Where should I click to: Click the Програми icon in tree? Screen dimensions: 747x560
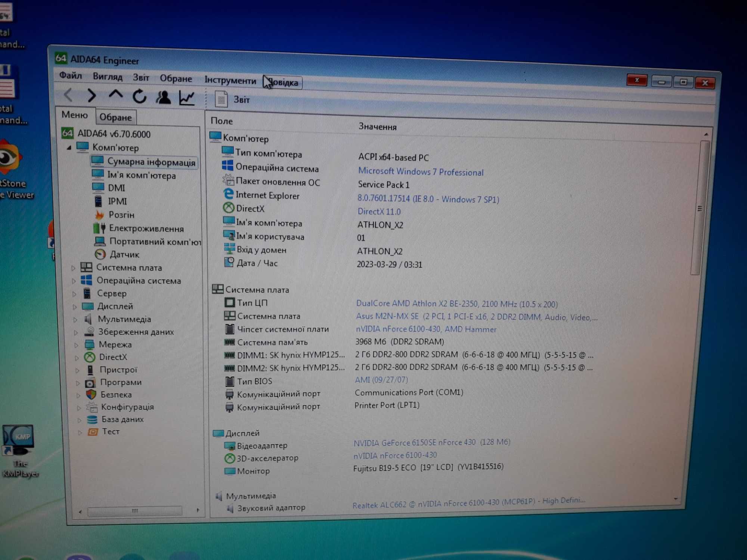click(x=90, y=383)
